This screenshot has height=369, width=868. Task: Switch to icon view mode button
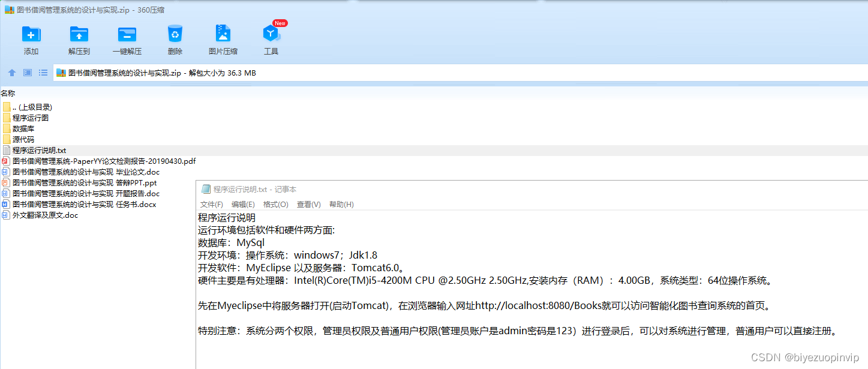pos(28,73)
